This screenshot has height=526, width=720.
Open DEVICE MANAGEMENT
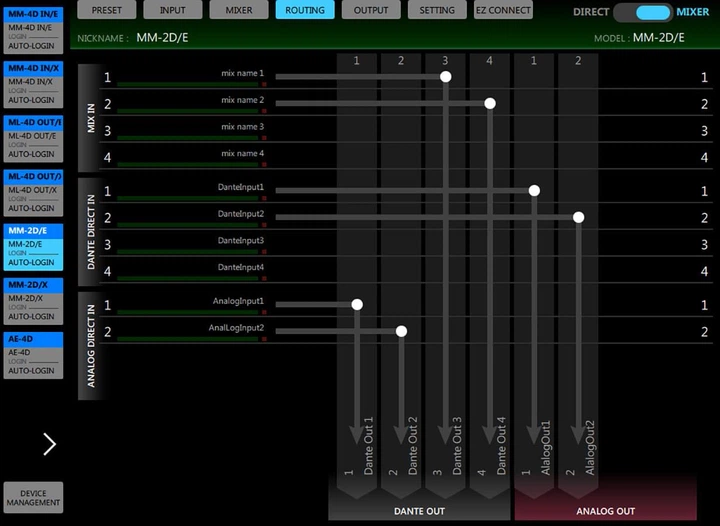coord(33,498)
